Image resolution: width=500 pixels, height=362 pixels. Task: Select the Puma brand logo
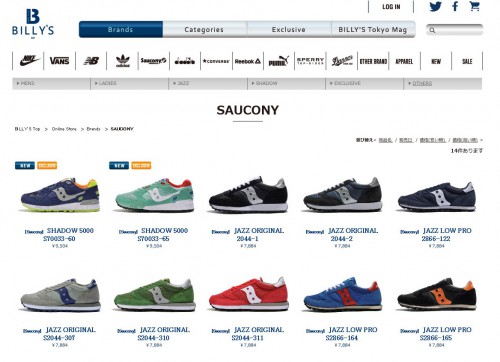coord(279,61)
